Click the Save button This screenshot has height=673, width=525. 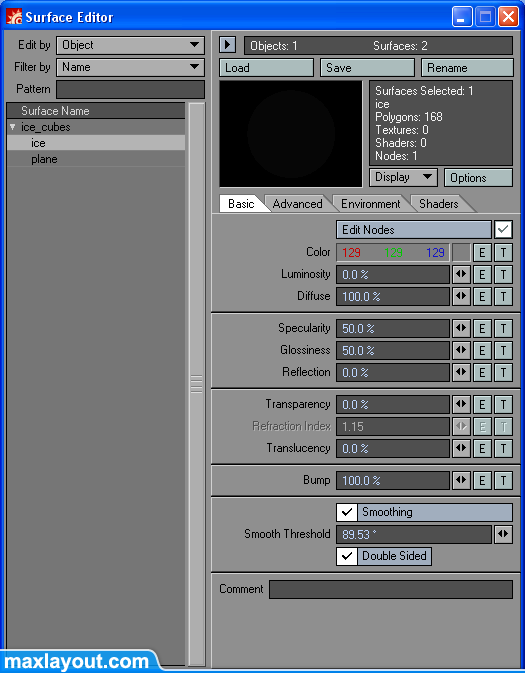pos(367,68)
